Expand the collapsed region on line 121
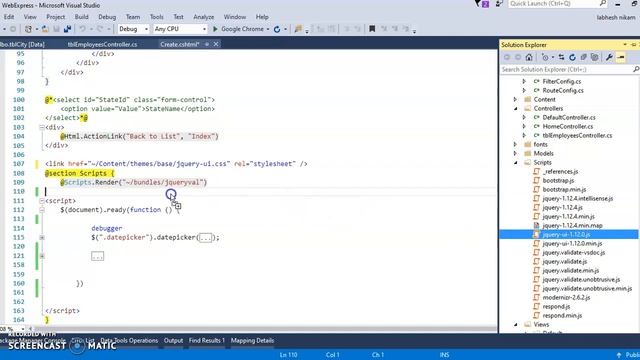The image size is (640, 360). 42,256
